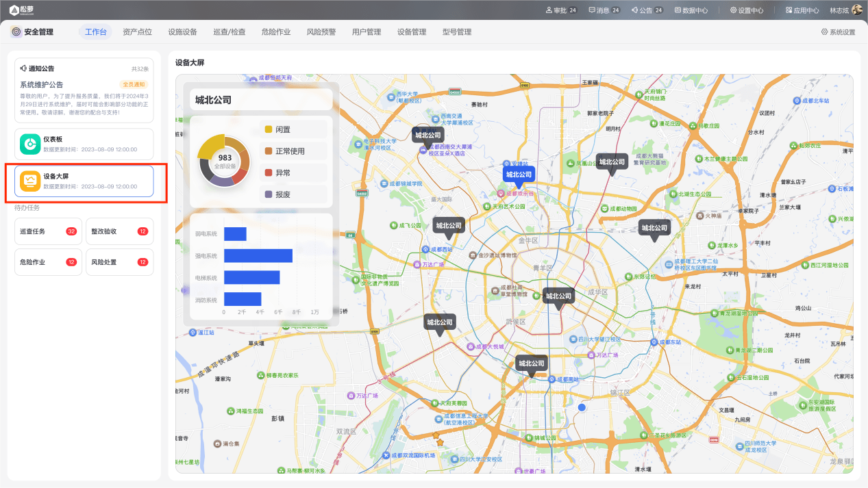This screenshot has width=868, height=488.
Task: Click the 正常使用 legend swatch
Action: [x=269, y=151]
